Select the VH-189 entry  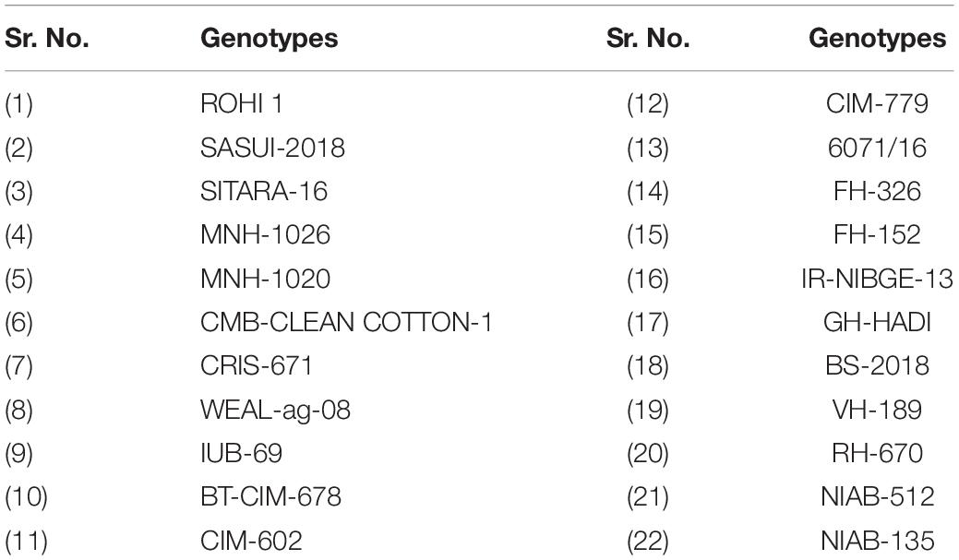pos(877,410)
